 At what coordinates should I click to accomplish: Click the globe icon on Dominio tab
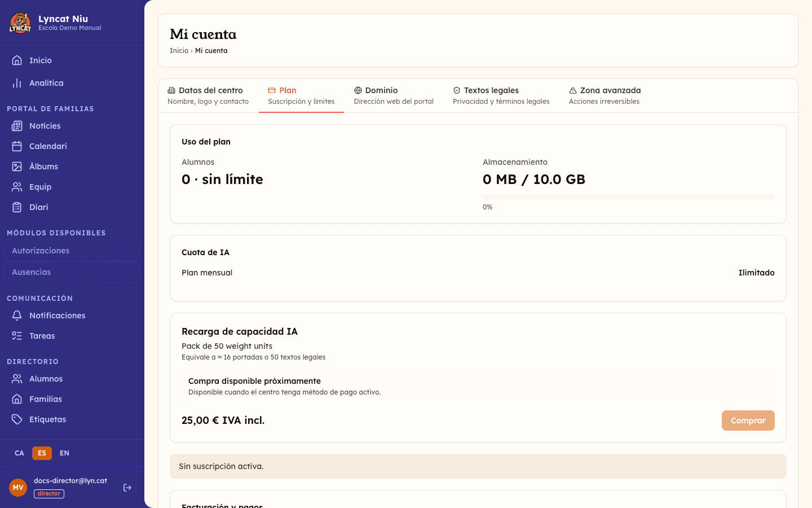pos(358,90)
